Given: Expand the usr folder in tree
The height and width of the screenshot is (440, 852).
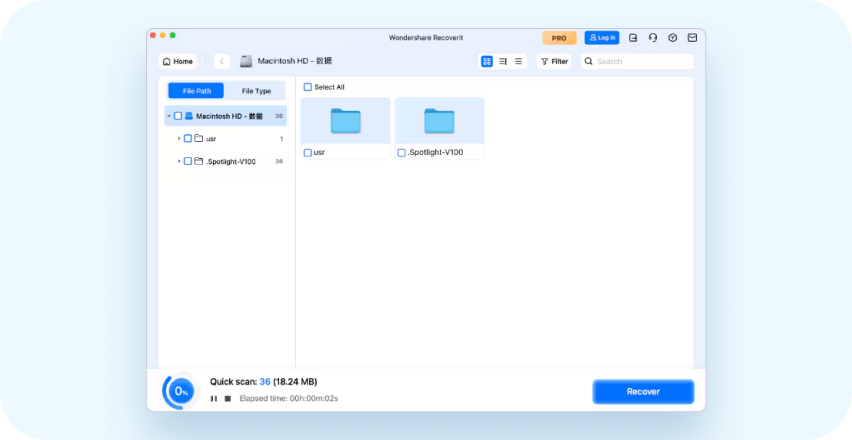Looking at the screenshot, I should click(x=179, y=139).
